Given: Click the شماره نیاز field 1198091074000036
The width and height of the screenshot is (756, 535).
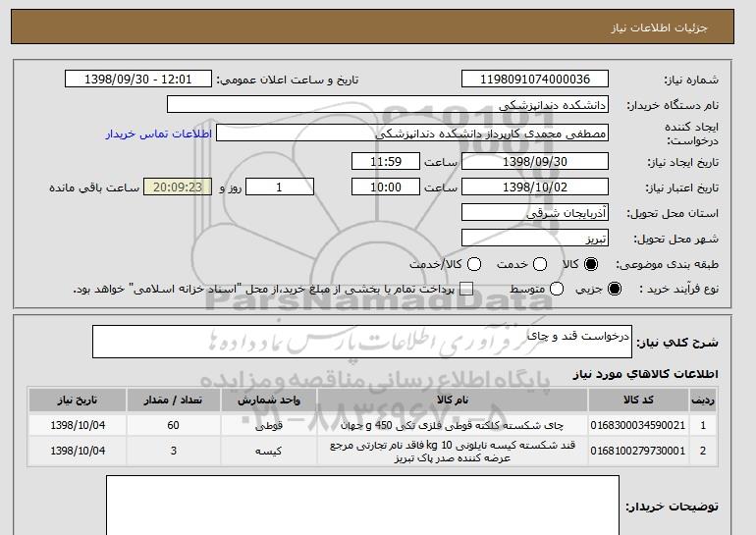Looking at the screenshot, I should click(535, 80).
